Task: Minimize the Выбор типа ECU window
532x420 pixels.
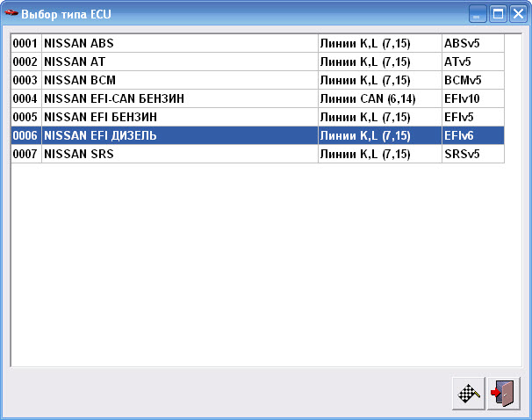Action: click(478, 14)
